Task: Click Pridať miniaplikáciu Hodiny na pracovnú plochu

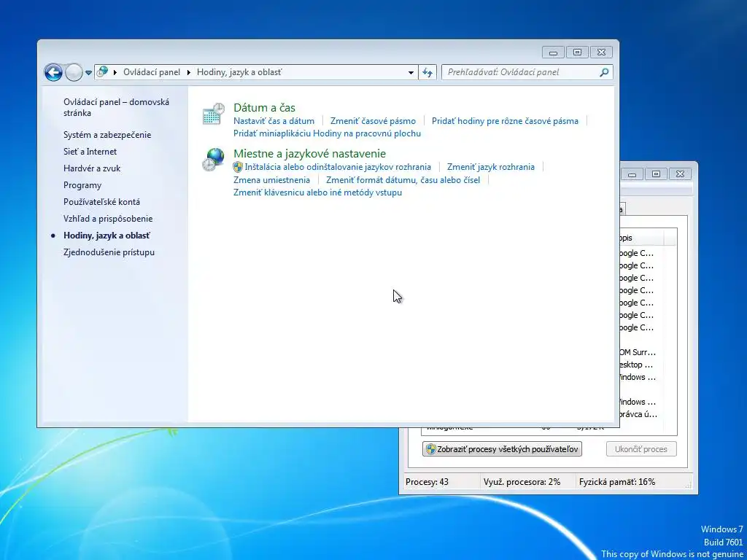Action: [x=328, y=133]
